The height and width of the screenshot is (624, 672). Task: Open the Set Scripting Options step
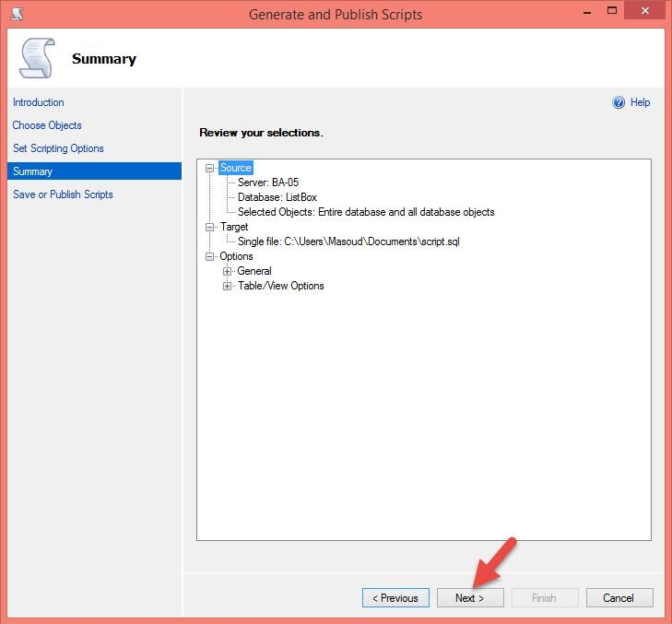[x=58, y=148]
